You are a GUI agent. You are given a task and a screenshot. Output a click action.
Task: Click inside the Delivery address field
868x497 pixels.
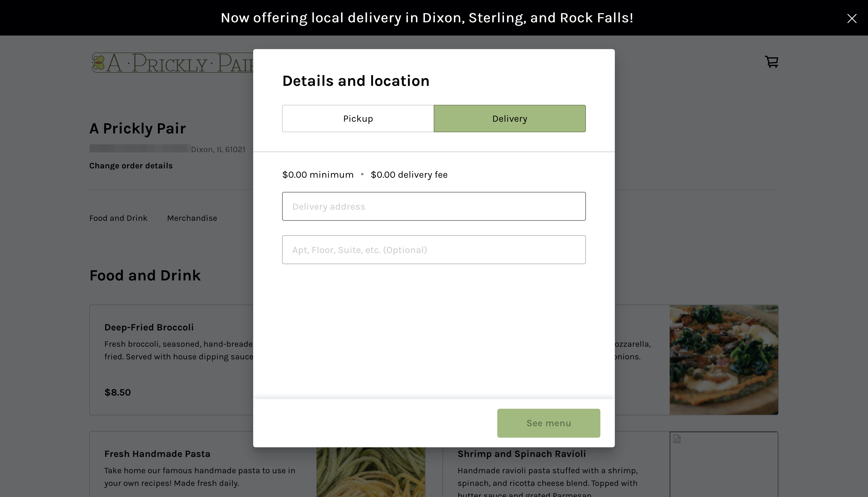point(434,206)
